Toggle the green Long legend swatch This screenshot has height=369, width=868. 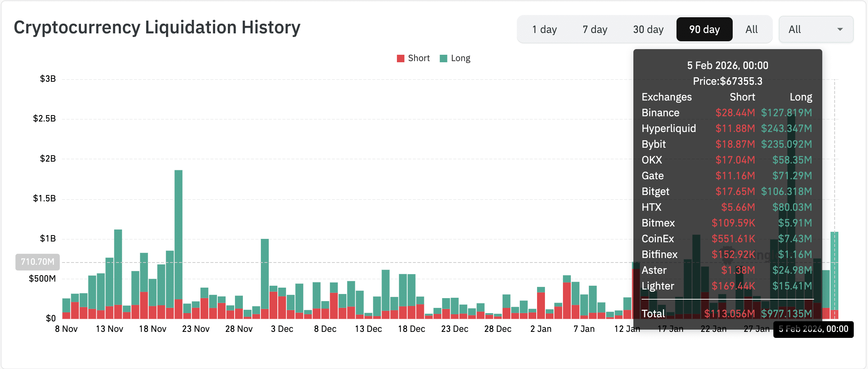[x=443, y=58]
